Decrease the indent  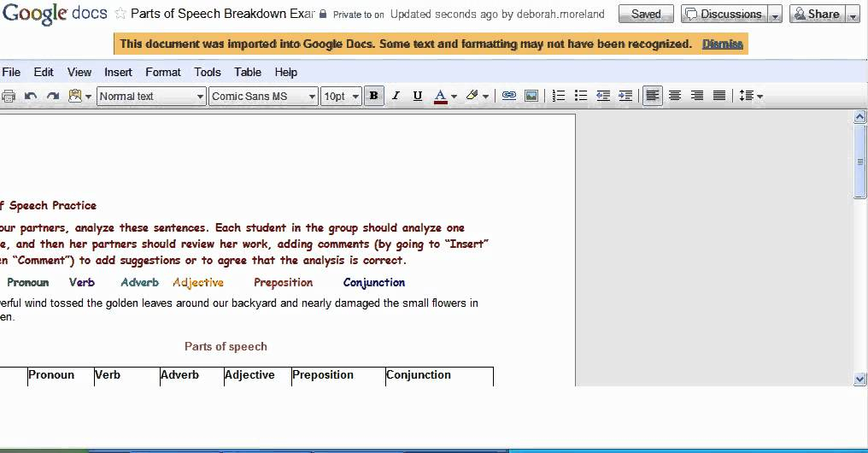603,96
